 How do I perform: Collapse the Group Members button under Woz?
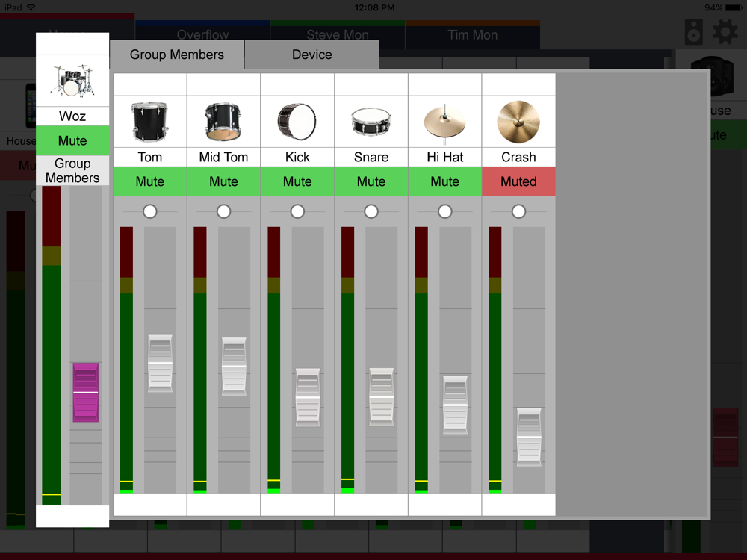point(72,170)
